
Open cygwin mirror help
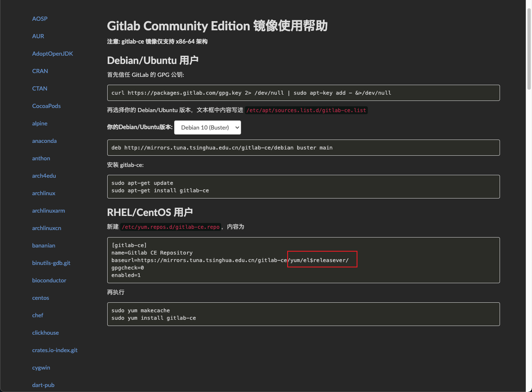[x=41, y=367]
